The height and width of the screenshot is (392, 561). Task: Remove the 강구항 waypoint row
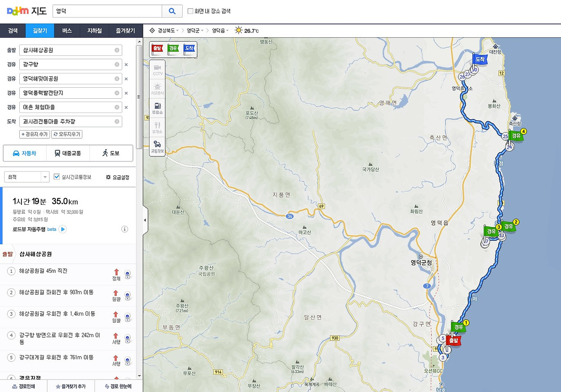126,64
